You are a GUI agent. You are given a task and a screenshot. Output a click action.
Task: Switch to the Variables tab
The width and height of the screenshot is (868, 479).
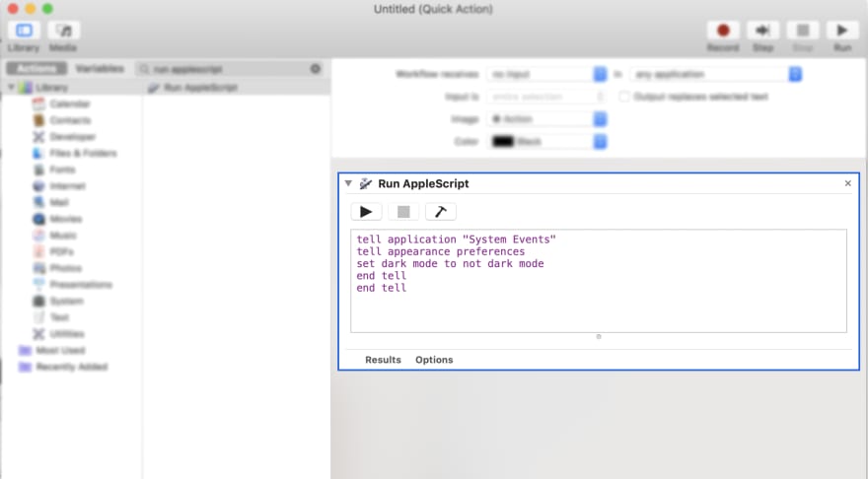pyautogui.click(x=100, y=69)
